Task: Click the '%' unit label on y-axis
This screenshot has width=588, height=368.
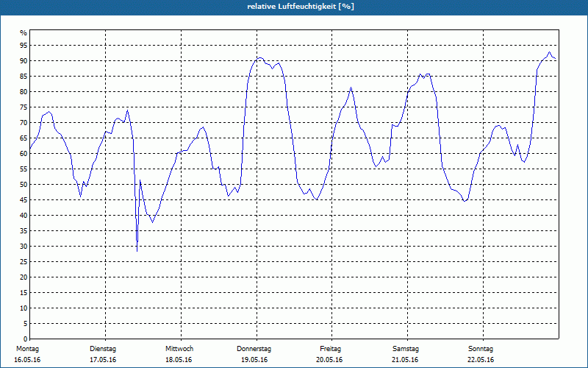Action: (24, 33)
